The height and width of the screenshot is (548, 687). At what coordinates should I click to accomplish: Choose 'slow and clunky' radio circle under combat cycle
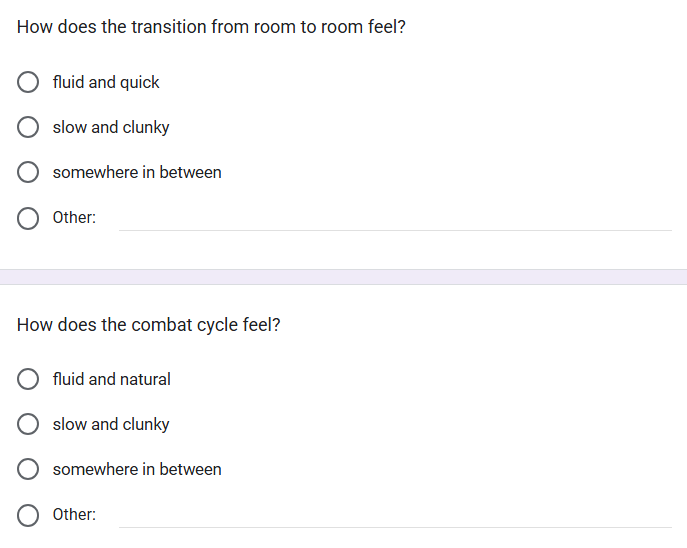tap(28, 424)
